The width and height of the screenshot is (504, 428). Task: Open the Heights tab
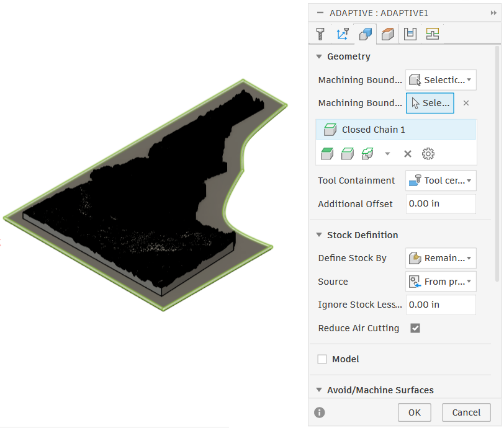point(388,33)
